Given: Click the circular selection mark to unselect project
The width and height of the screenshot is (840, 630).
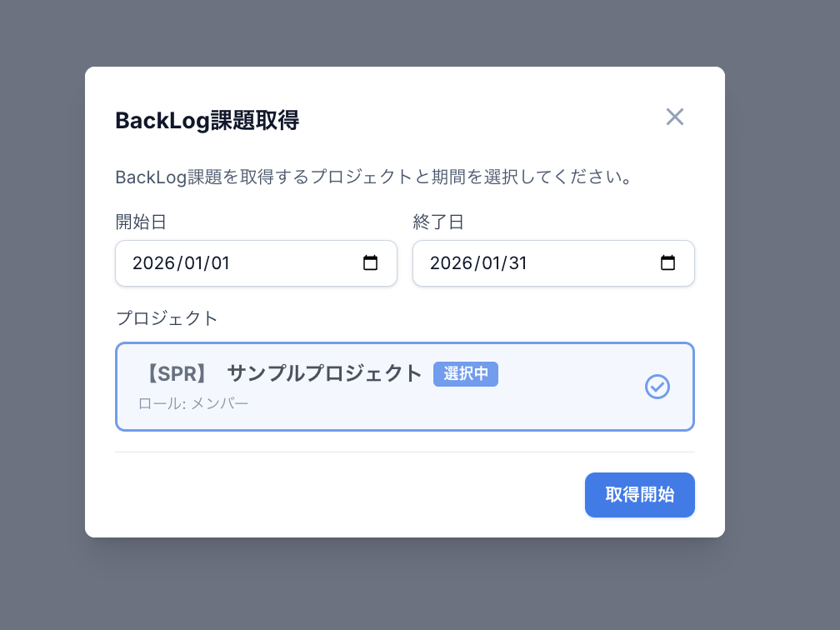Looking at the screenshot, I should click(x=657, y=387).
